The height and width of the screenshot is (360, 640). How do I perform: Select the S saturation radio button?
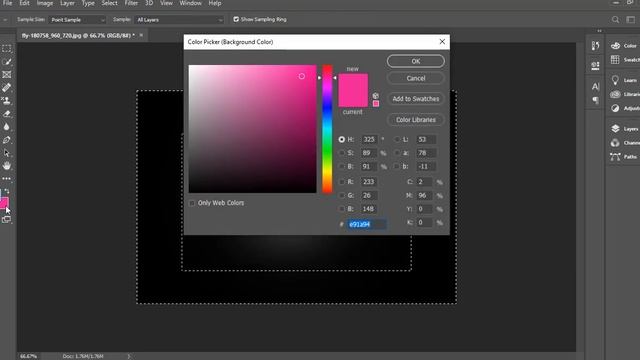tap(342, 153)
